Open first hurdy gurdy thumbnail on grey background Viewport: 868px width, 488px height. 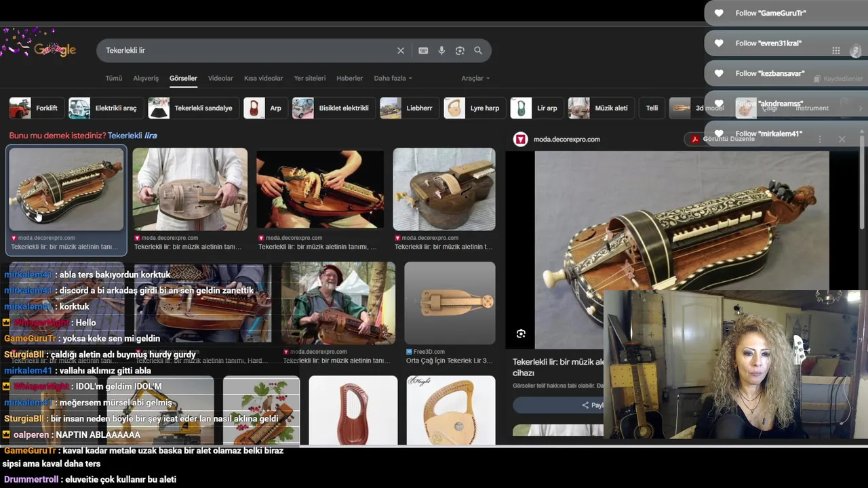(x=66, y=189)
